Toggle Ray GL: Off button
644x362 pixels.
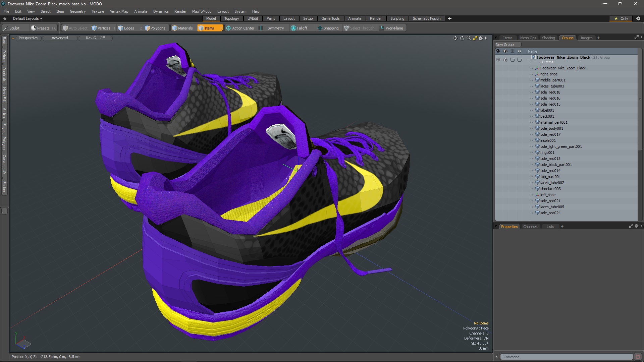[95, 38]
